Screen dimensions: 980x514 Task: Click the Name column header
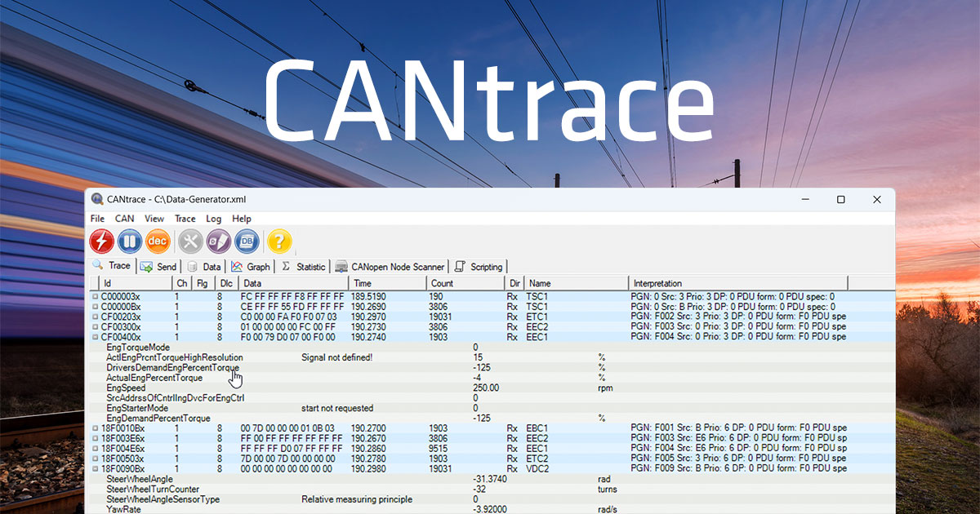tap(576, 283)
